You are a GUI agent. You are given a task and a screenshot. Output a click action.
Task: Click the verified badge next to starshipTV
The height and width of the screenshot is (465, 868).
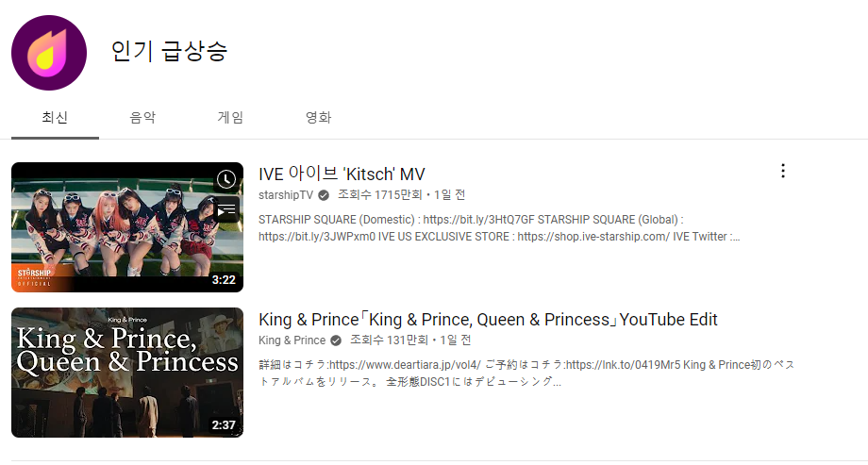(x=324, y=195)
